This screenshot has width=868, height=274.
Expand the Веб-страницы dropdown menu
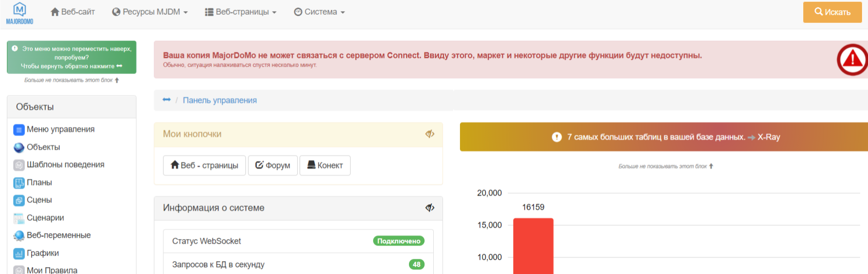tap(241, 12)
